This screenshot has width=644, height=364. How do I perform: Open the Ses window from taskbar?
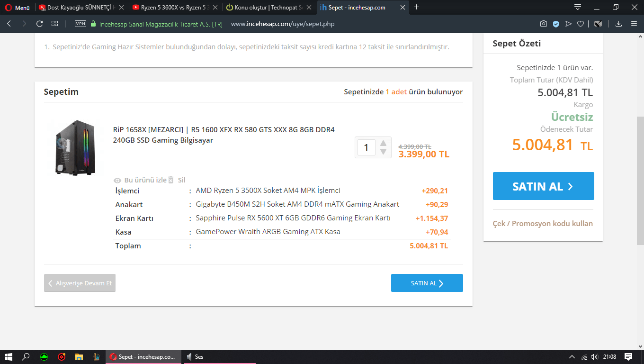tap(219, 357)
